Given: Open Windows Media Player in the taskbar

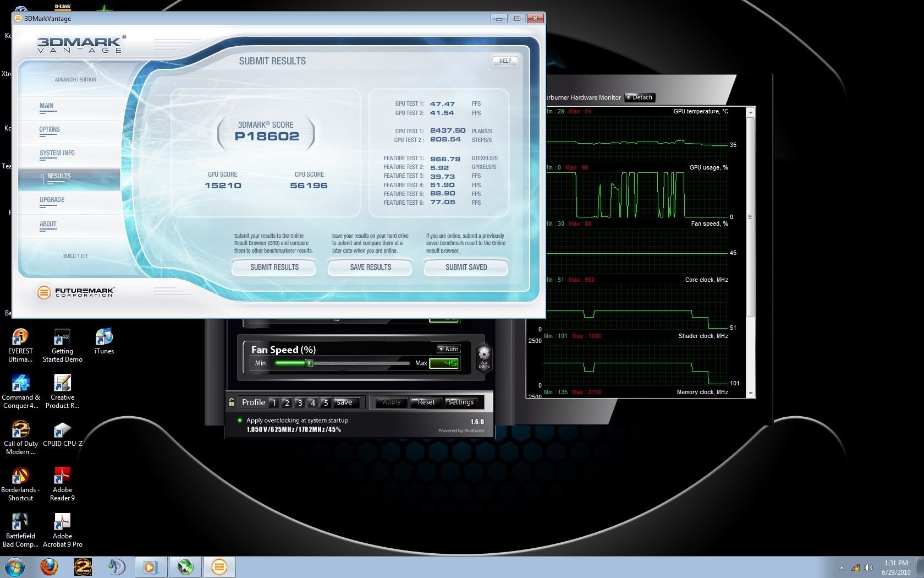Looking at the screenshot, I should pos(150,566).
